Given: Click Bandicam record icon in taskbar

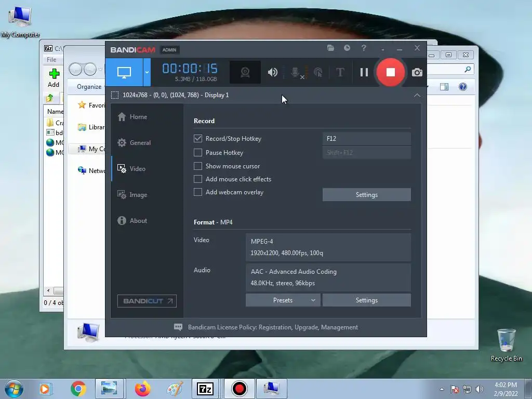Looking at the screenshot, I should point(239,389).
